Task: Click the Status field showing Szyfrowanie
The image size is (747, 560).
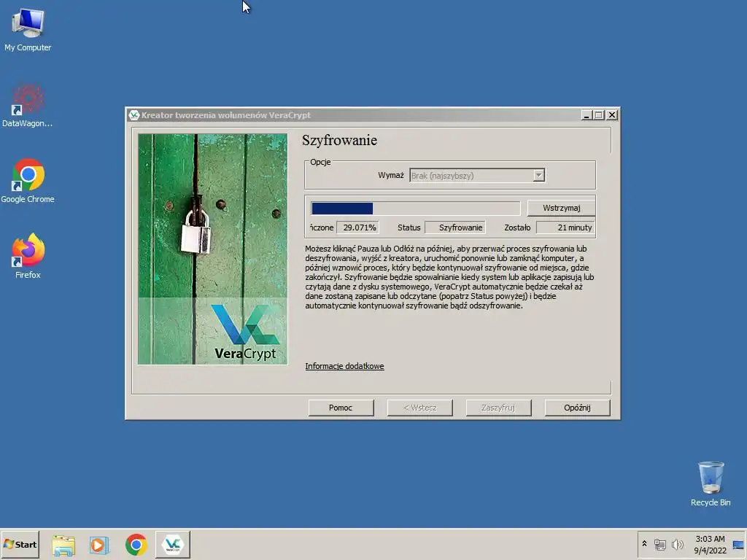Action: [x=455, y=227]
